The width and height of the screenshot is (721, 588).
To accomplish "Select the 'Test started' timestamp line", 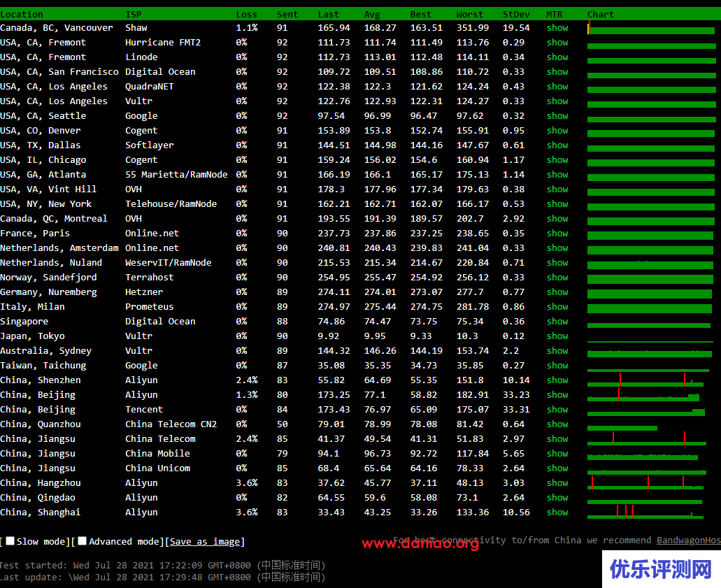I will coord(163,565).
